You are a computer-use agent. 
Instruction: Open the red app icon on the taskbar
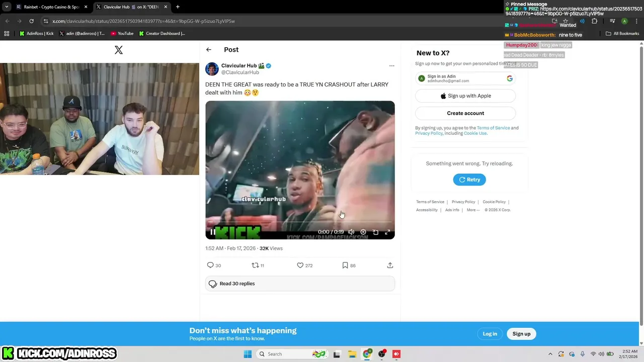click(x=396, y=354)
